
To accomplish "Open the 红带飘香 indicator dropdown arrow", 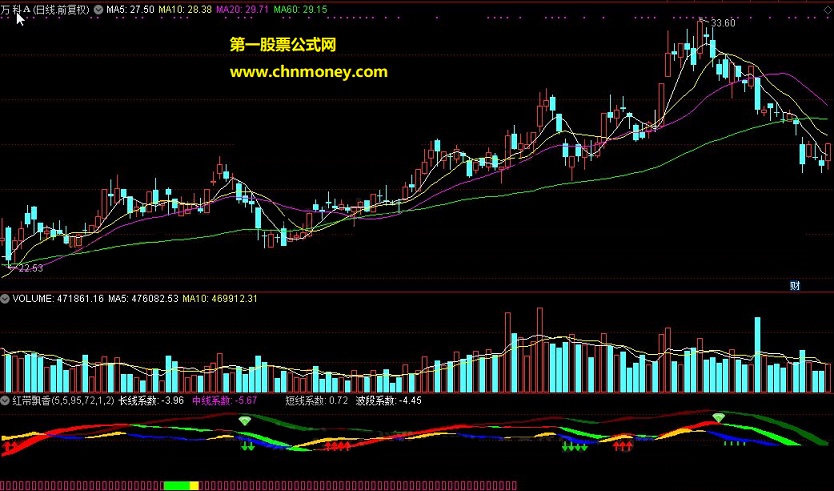I will coord(5,401).
